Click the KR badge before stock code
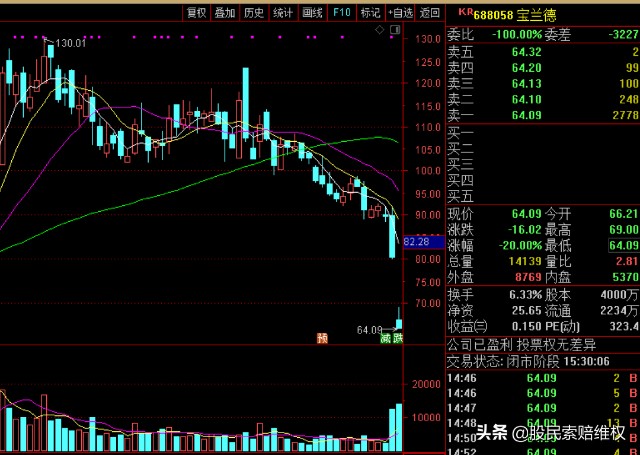Screen dimensions: 640x455 point(464,13)
